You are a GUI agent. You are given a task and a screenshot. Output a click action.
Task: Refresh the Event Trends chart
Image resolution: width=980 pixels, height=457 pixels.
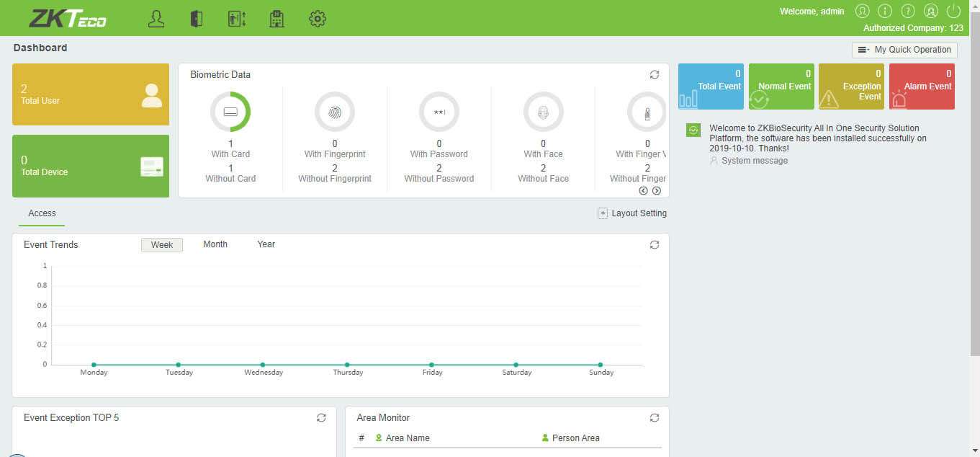click(654, 245)
